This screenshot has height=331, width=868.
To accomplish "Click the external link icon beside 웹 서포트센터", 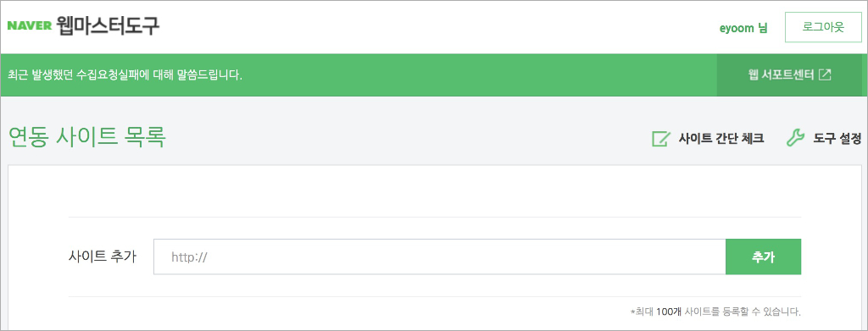I will (825, 75).
